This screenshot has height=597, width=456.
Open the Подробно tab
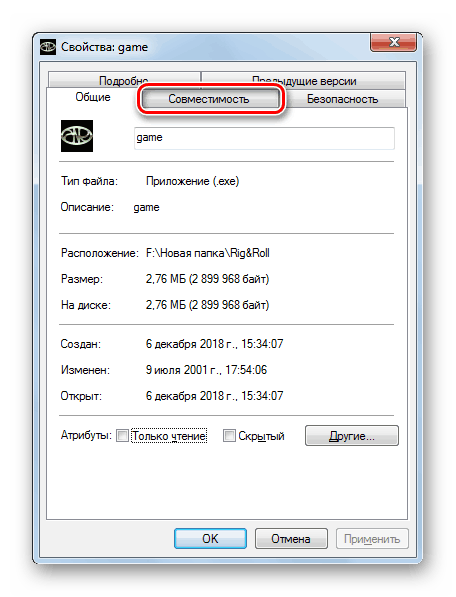coord(124,80)
